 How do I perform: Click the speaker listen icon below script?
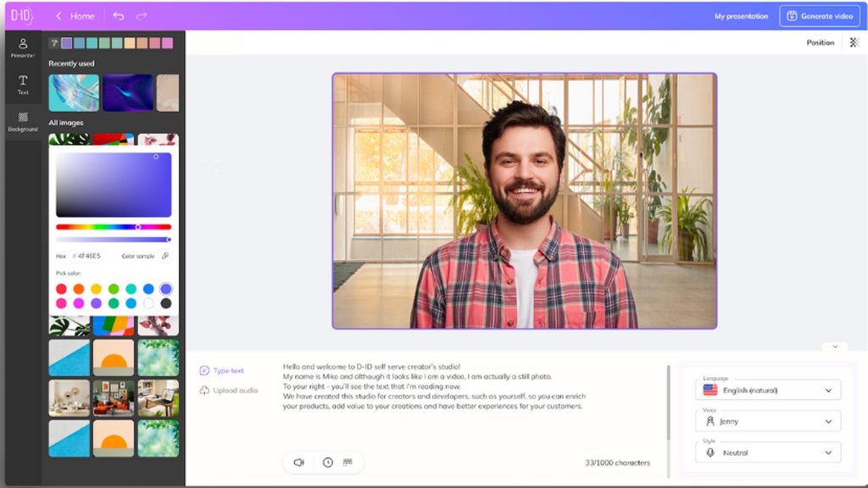(x=298, y=463)
